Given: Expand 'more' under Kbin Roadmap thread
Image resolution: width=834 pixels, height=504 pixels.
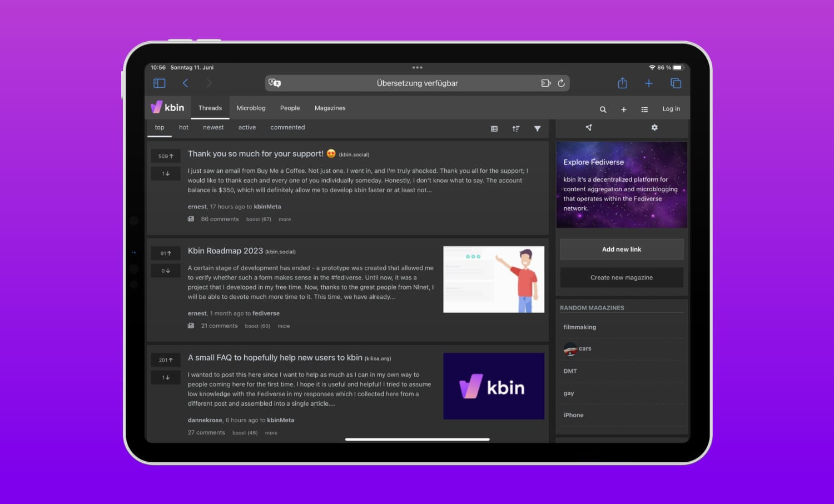Looking at the screenshot, I should point(284,326).
